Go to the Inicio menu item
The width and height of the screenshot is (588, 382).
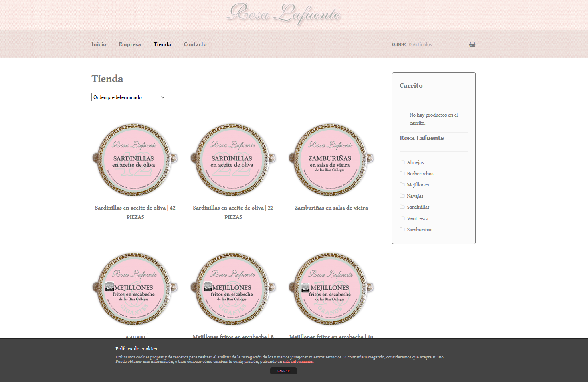click(99, 44)
